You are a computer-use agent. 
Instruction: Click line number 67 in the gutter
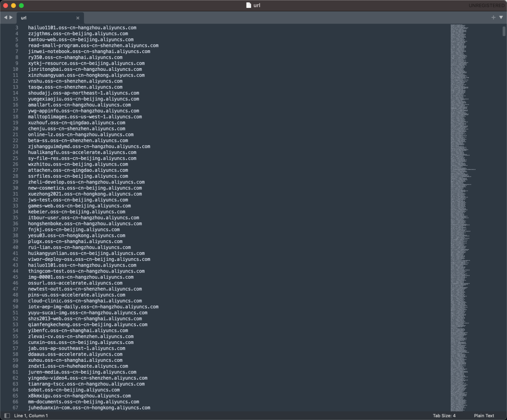click(15, 407)
